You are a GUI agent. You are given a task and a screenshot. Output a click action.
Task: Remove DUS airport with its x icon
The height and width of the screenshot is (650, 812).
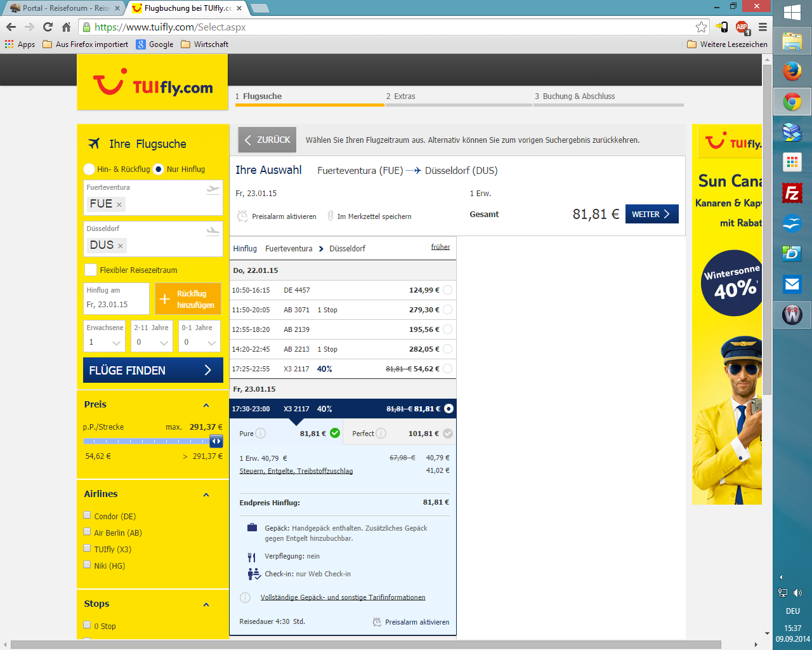click(x=120, y=246)
